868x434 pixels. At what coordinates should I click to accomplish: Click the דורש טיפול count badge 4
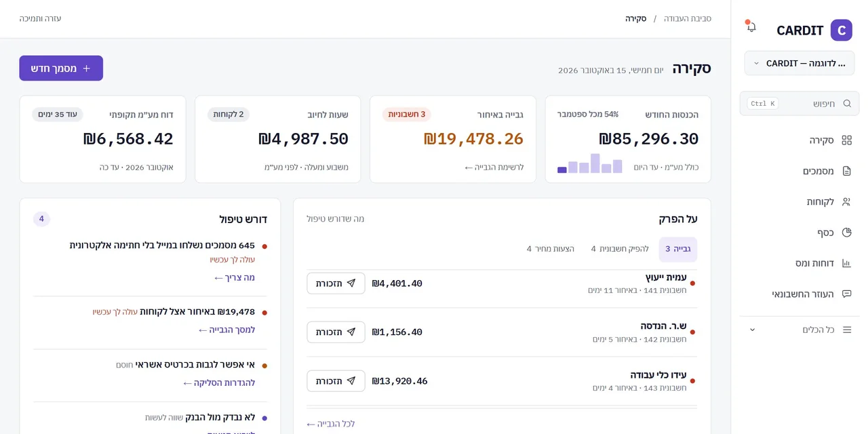41,219
